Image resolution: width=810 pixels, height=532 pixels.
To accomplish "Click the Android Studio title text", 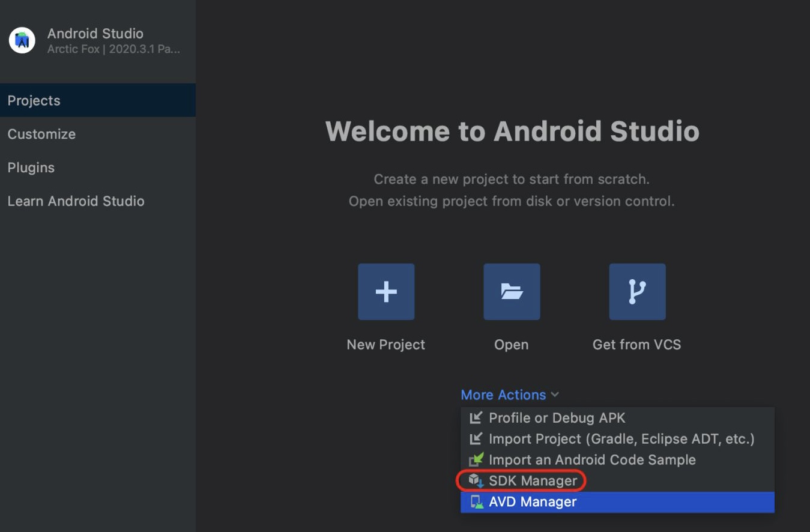I will [95, 34].
